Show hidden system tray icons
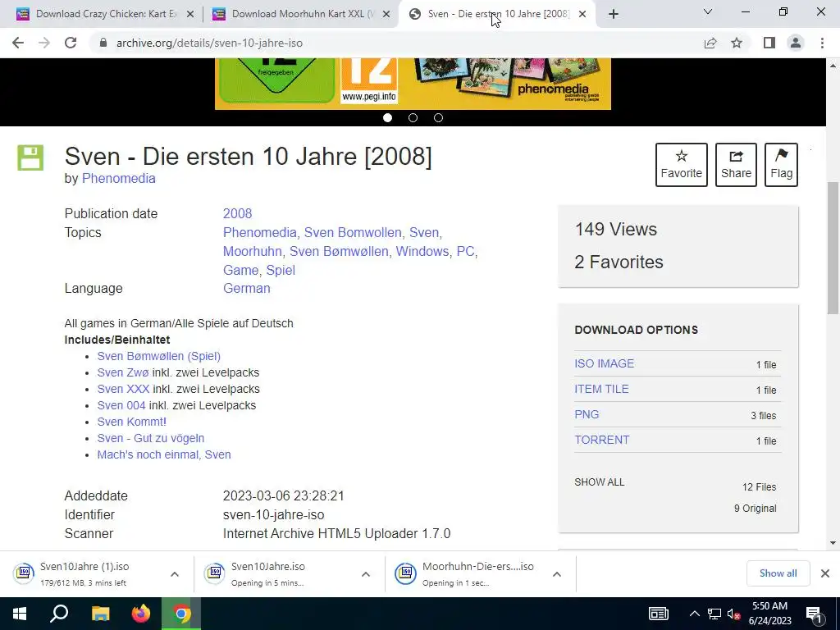 click(x=694, y=614)
